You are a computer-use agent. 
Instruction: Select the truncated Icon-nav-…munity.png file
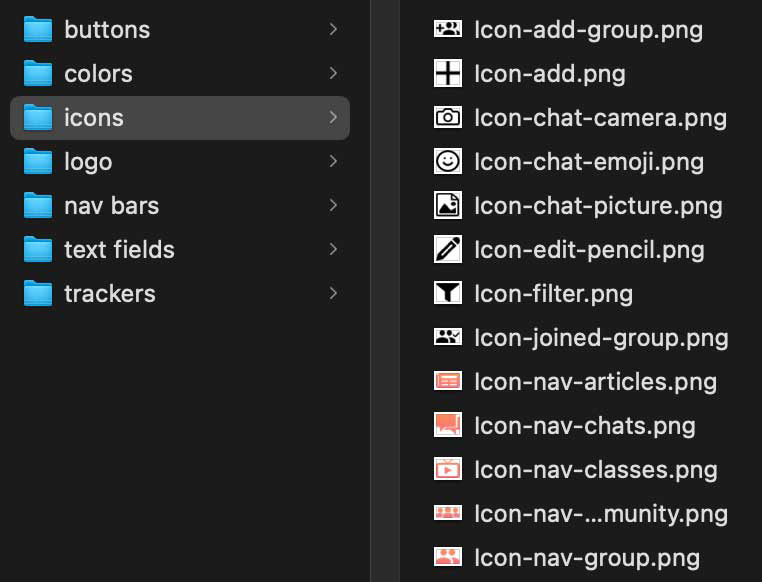pos(600,513)
